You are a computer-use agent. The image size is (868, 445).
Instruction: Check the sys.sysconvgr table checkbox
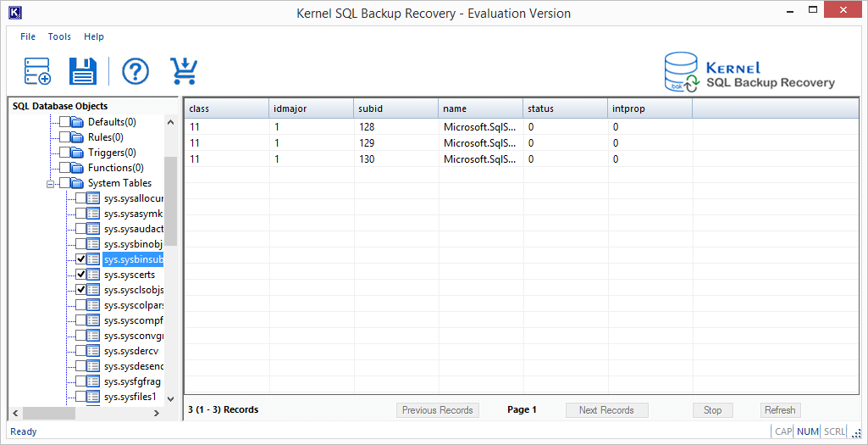pos(80,336)
